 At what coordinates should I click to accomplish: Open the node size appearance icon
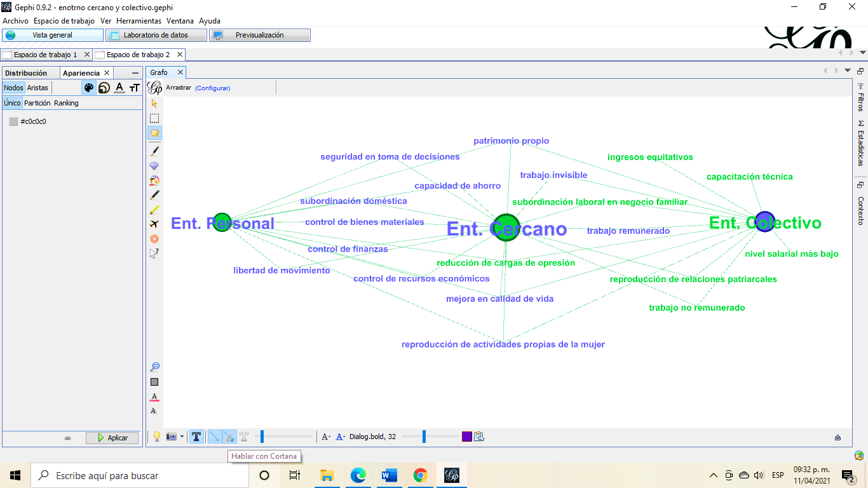(104, 88)
